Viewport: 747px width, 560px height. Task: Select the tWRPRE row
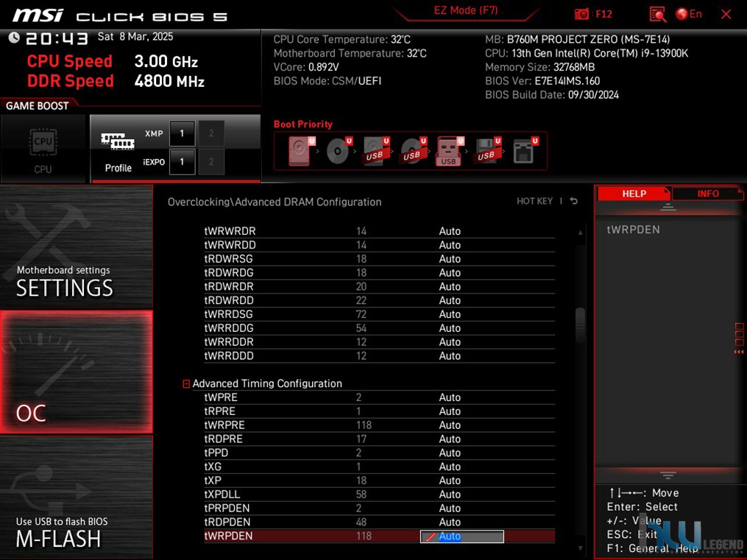point(380,425)
